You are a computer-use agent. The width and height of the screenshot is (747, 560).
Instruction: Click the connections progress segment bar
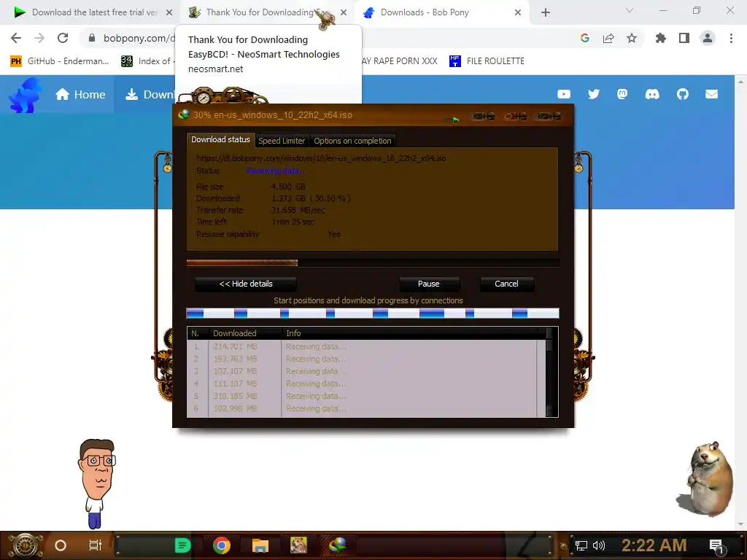pos(373,314)
